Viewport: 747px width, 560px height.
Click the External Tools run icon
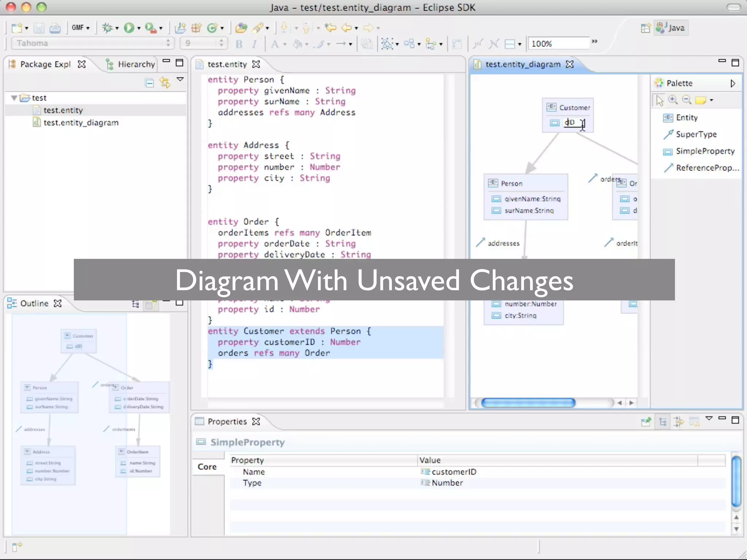(150, 28)
